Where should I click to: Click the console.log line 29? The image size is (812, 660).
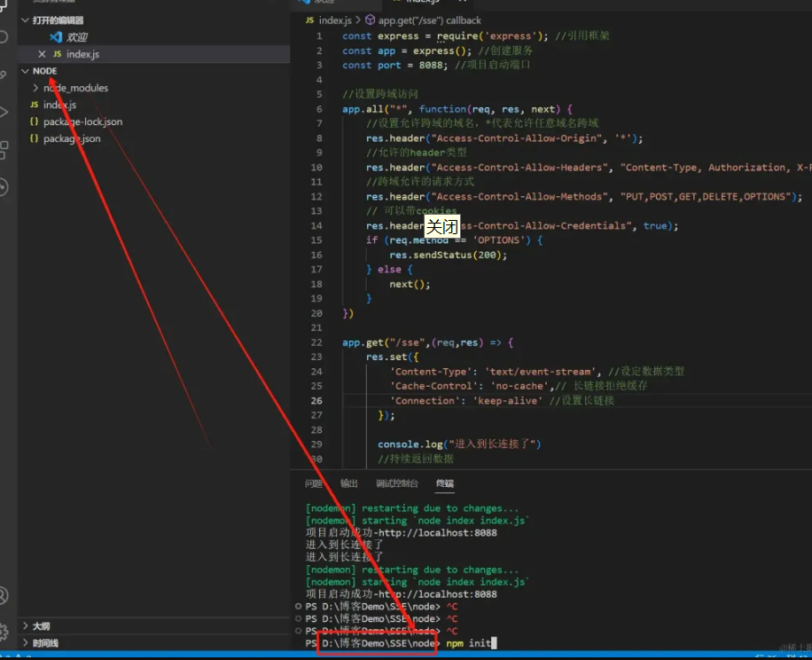pyautogui.click(x=459, y=444)
